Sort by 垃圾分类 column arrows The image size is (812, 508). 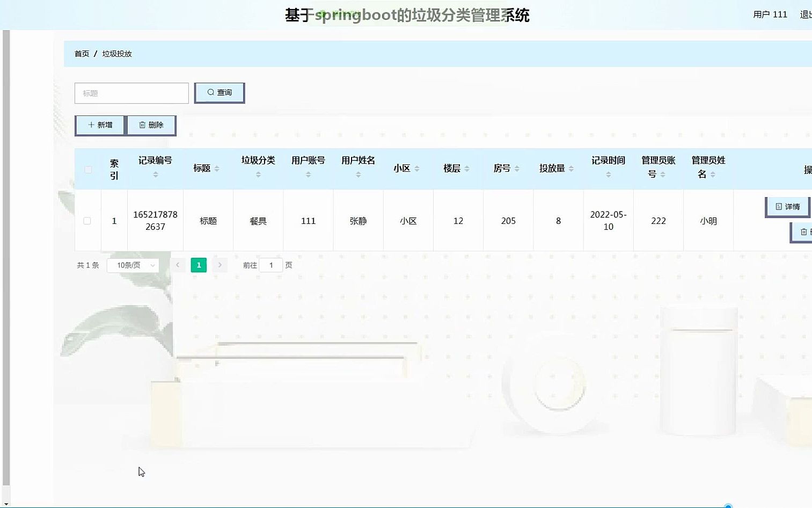click(x=258, y=175)
